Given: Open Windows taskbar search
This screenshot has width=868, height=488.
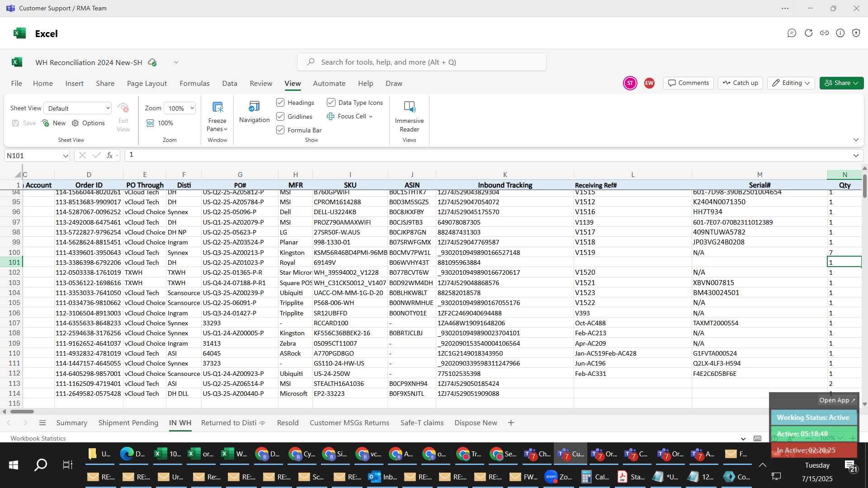Looking at the screenshot, I should point(41,465).
